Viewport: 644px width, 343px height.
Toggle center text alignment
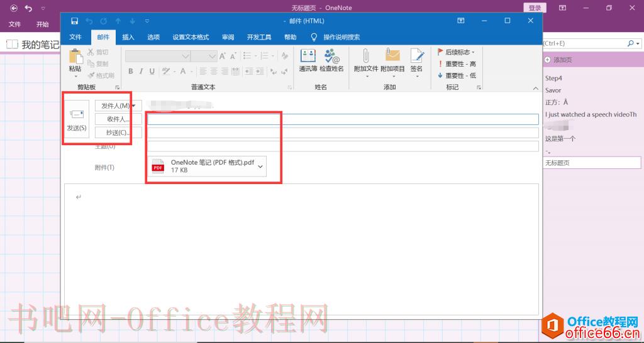coord(214,72)
